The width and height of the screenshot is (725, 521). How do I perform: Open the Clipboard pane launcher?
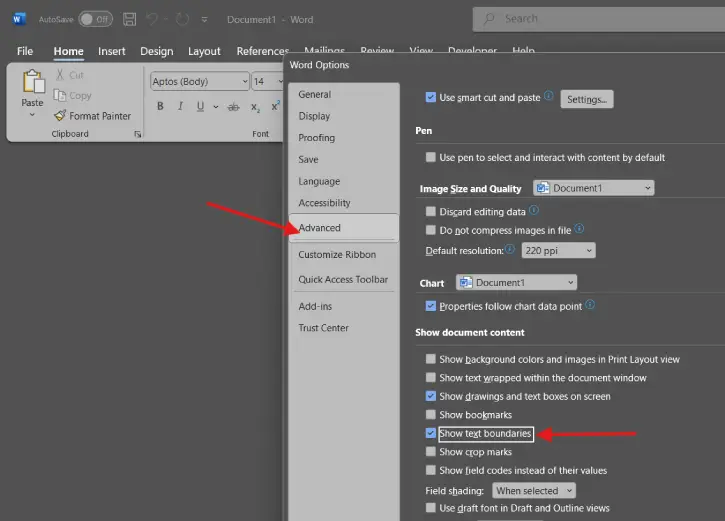point(137,134)
